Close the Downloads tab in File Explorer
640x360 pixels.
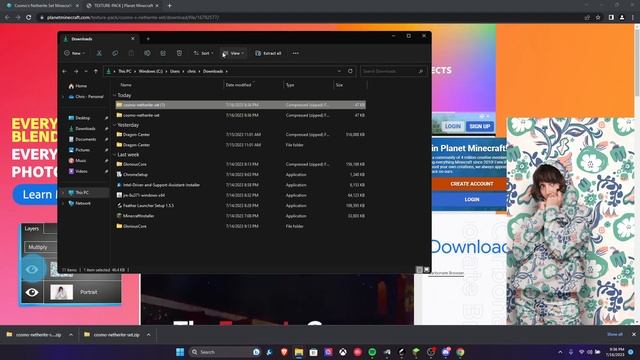pyautogui.click(x=133, y=38)
